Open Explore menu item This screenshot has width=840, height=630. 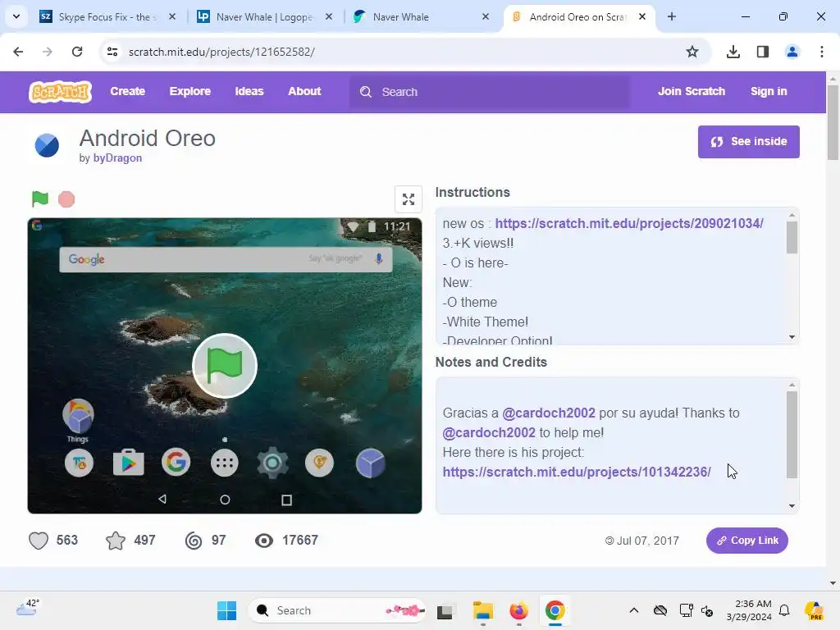[x=190, y=92]
